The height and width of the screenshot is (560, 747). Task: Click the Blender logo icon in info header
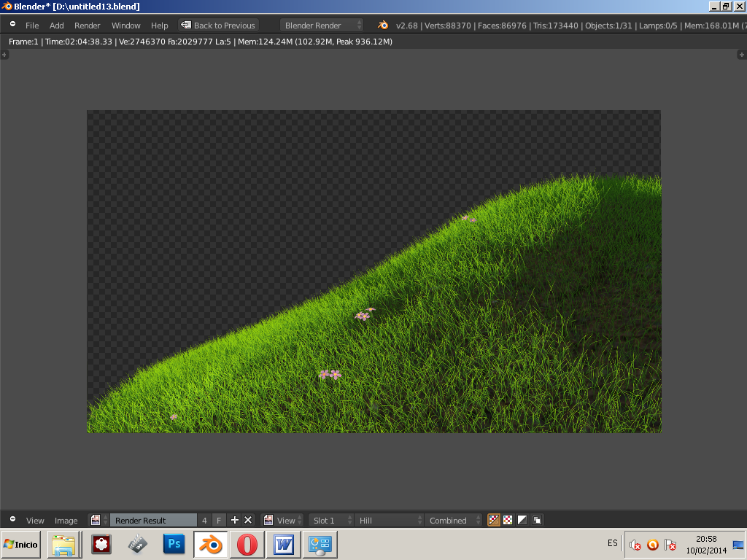(x=383, y=25)
